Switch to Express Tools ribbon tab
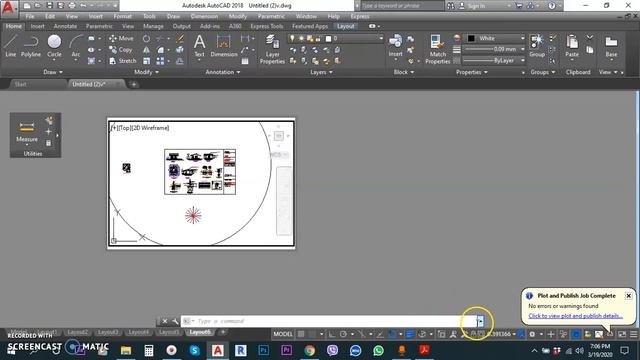The height and width of the screenshot is (360, 640). pos(267,26)
